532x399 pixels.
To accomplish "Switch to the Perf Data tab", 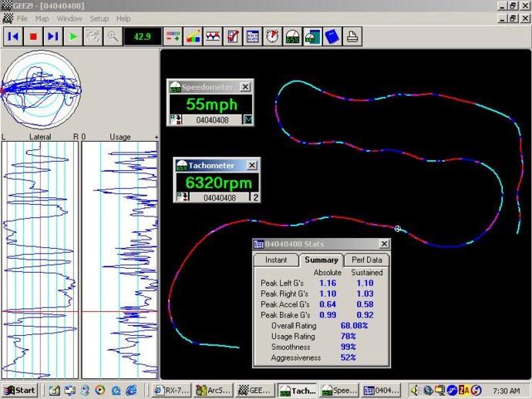I will [x=366, y=260].
